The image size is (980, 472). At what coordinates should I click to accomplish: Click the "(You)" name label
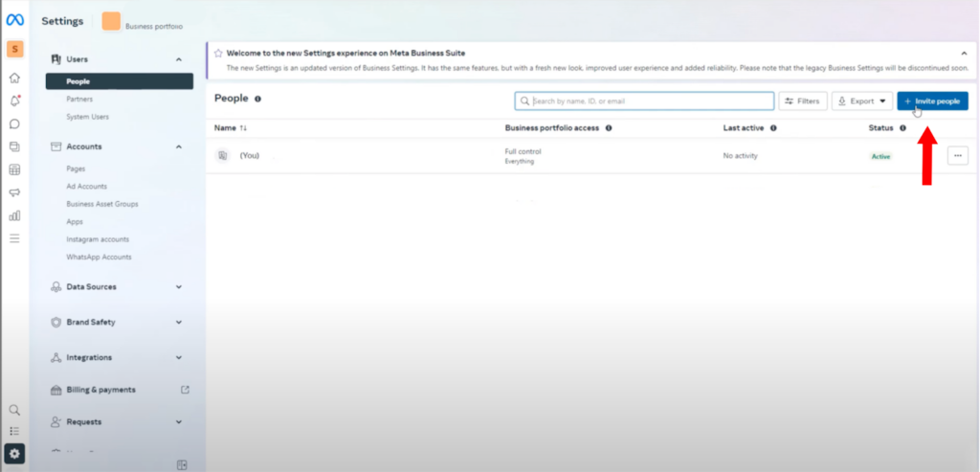pyautogui.click(x=250, y=156)
